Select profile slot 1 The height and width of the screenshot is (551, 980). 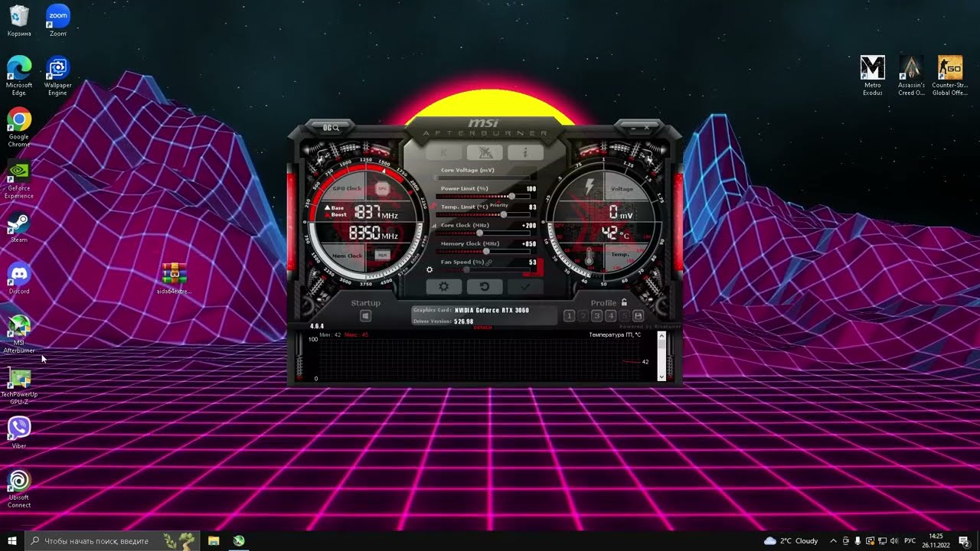point(569,315)
